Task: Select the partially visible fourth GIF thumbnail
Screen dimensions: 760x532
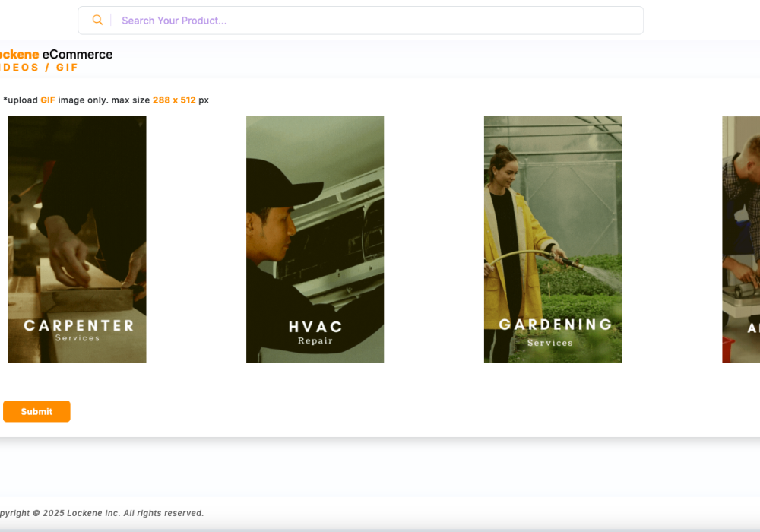Action: click(741, 239)
